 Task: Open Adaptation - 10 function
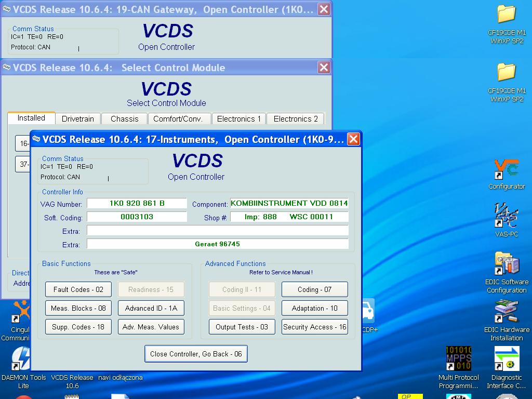pos(314,308)
